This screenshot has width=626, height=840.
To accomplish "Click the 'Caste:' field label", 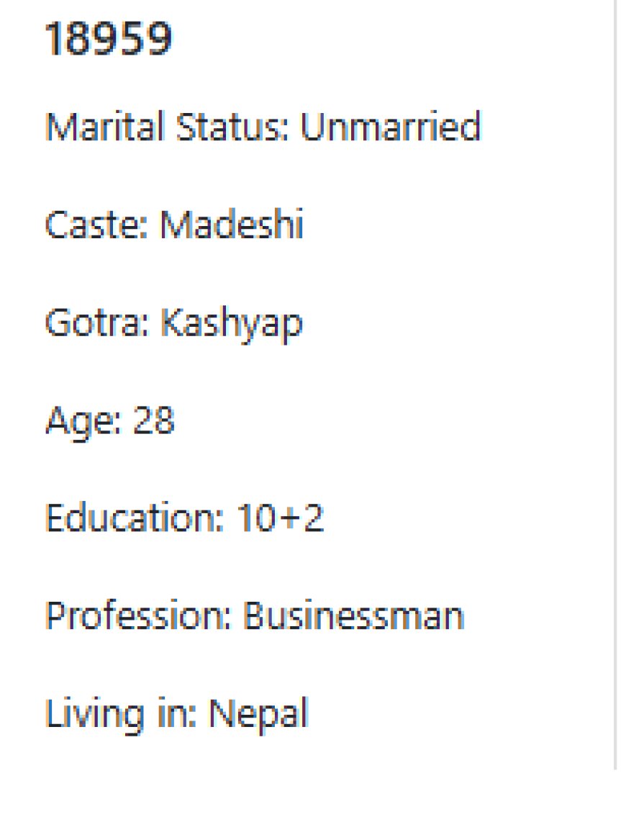I will (x=97, y=224).
